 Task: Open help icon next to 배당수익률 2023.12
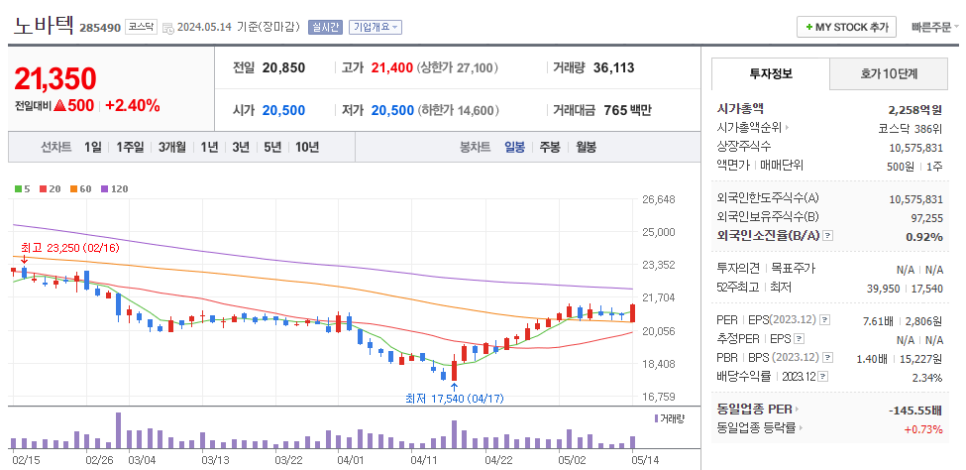click(x=824, y=376)
